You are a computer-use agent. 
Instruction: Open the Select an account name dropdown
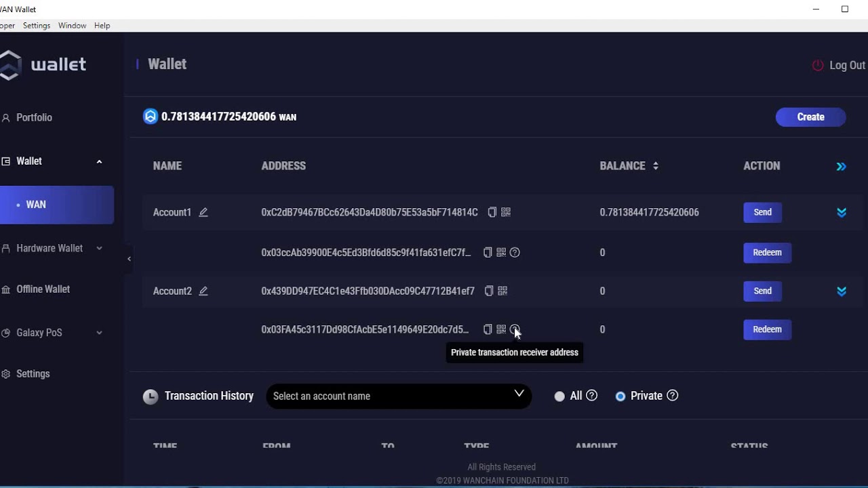399,396
